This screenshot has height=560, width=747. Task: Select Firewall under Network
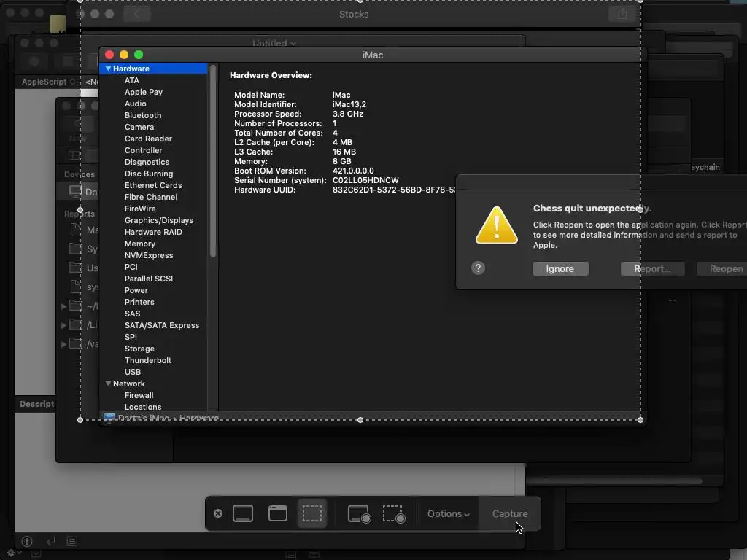tap(139, 395)
